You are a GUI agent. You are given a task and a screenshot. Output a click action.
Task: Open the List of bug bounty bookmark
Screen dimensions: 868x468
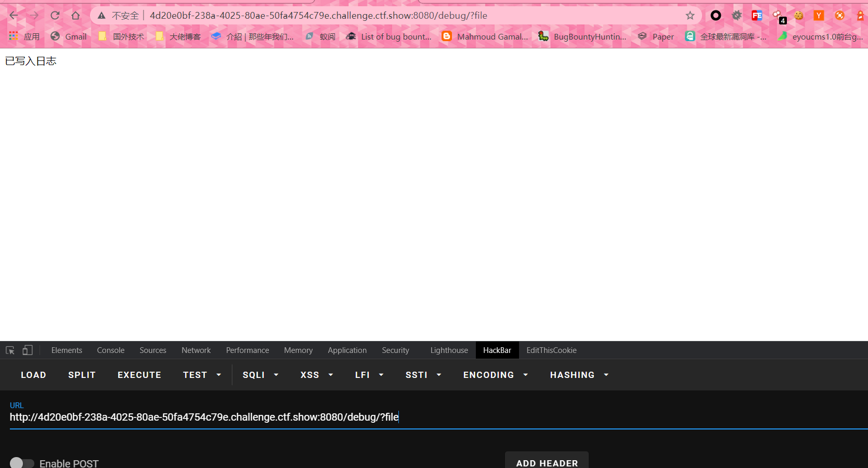tap(389, 36)
